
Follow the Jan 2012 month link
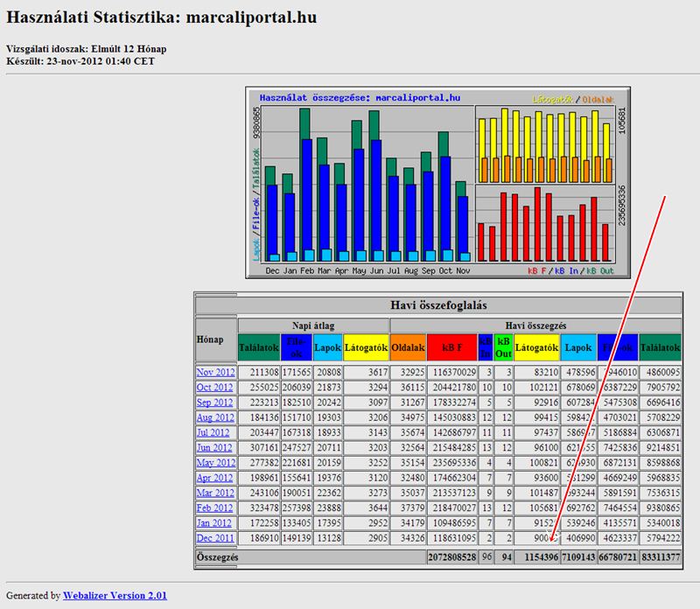[214, 523]
